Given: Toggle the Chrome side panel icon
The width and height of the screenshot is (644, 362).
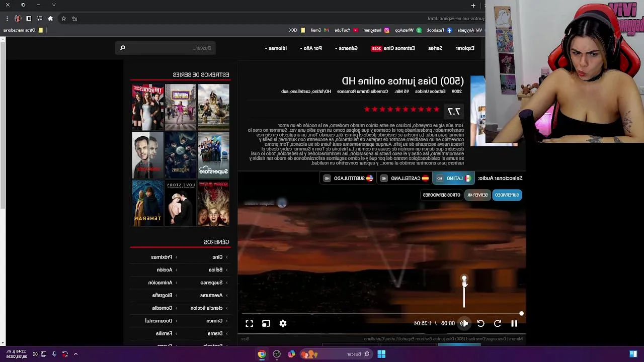Looking at the screenshot, I should [x=29, y=19].
